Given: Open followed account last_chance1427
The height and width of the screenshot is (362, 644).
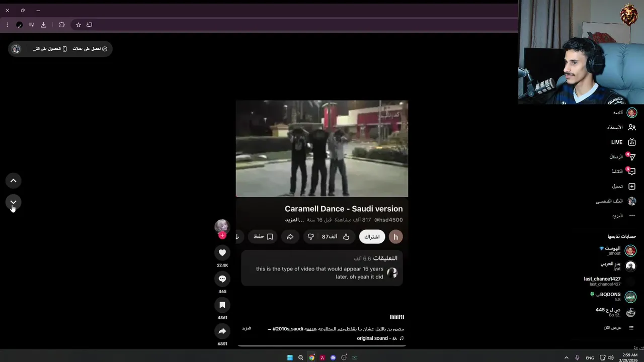Looking at the screenshot, I should [x=609, y=281].
